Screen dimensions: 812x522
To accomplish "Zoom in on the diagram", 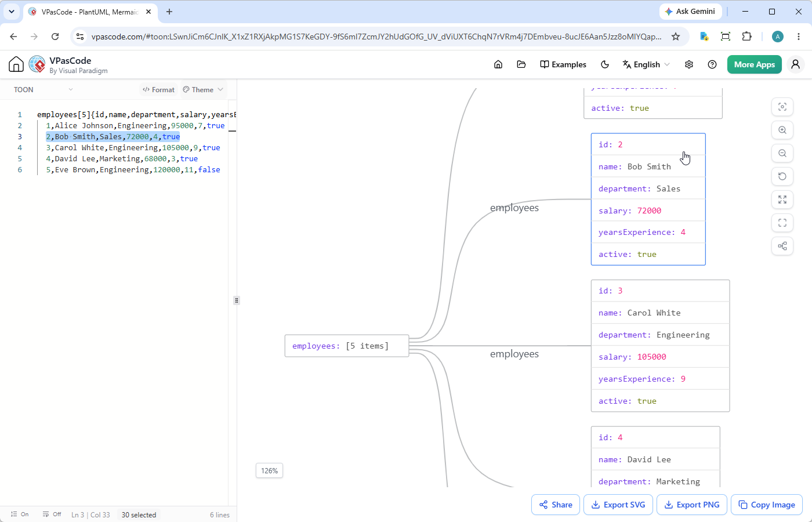I will click(782, 130).
